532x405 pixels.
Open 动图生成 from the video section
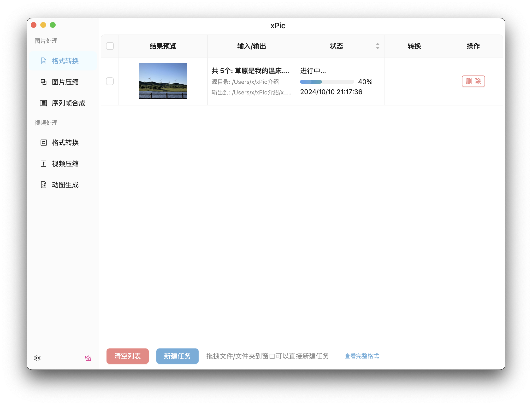pyautogui.click(x=65, y=185)
